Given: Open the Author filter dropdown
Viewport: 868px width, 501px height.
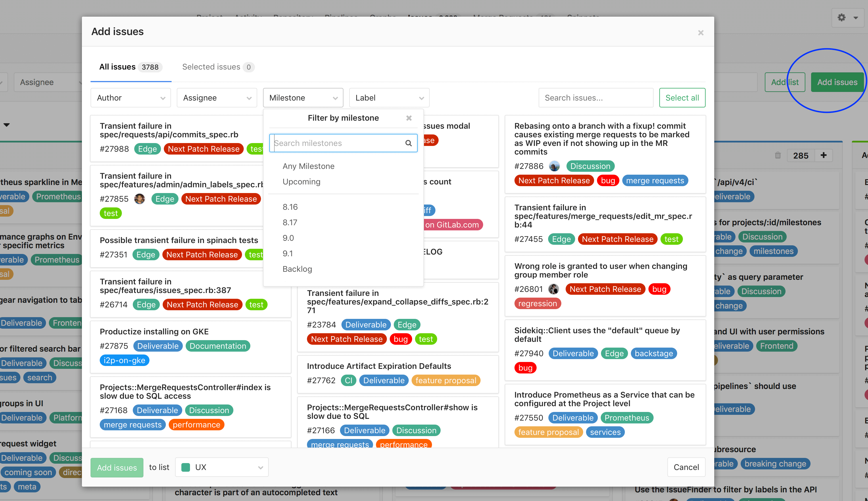Looking at the screenshot, I should (x=130, y=98).
